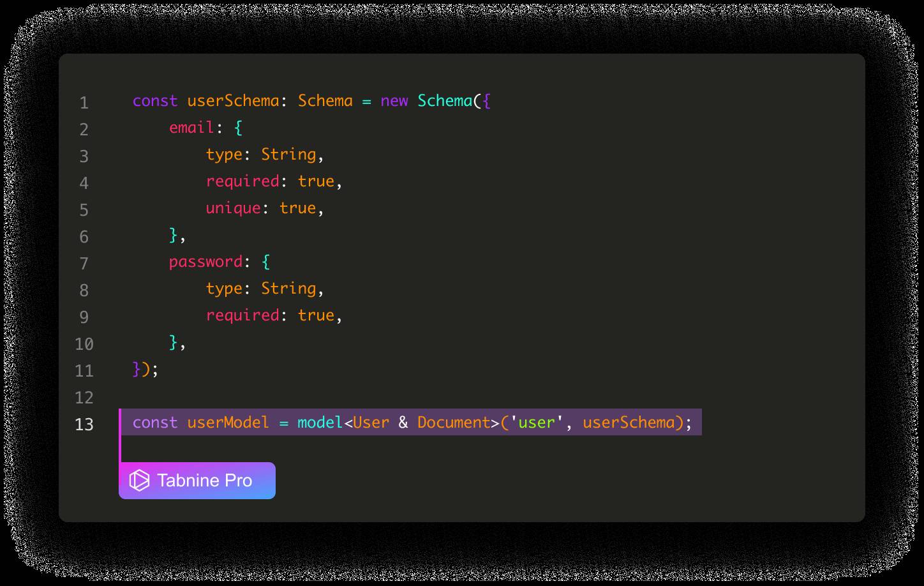Click line number 3 in gutter
924x586 pixels.
point(84,156)
